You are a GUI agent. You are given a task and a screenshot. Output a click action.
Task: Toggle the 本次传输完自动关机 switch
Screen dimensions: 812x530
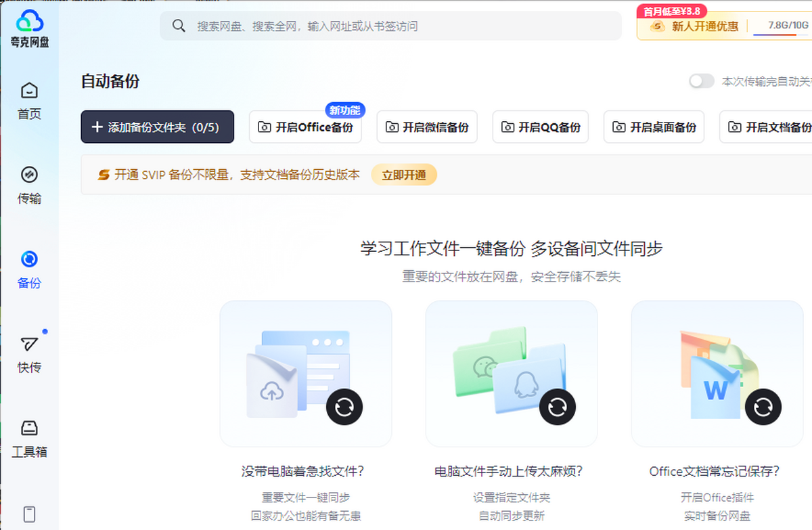(x=701, y=81)
